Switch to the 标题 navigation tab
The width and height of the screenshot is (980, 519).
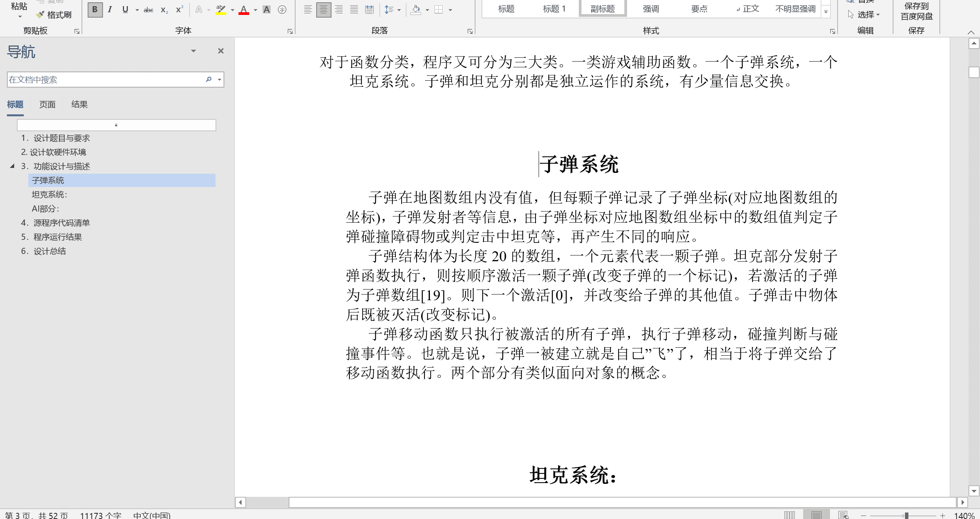[15, 104]
